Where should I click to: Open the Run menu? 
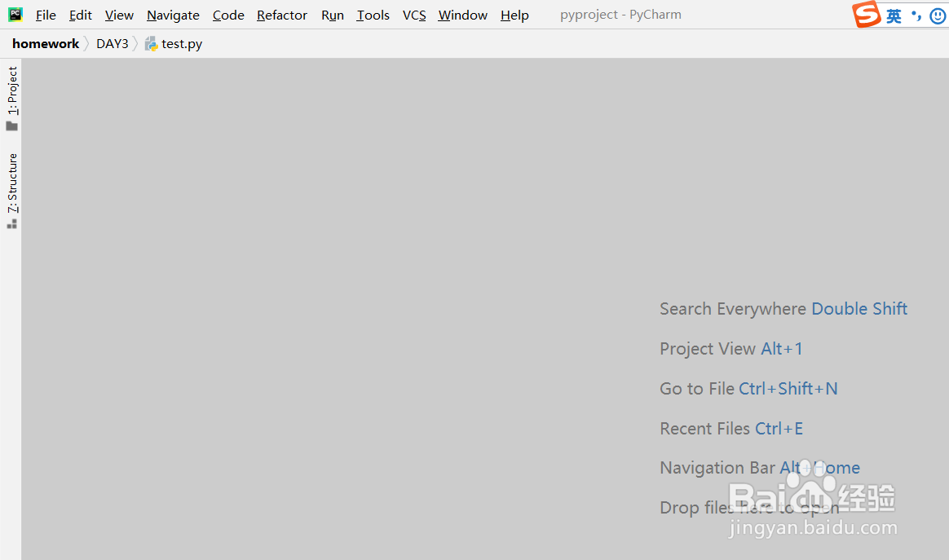333,15
